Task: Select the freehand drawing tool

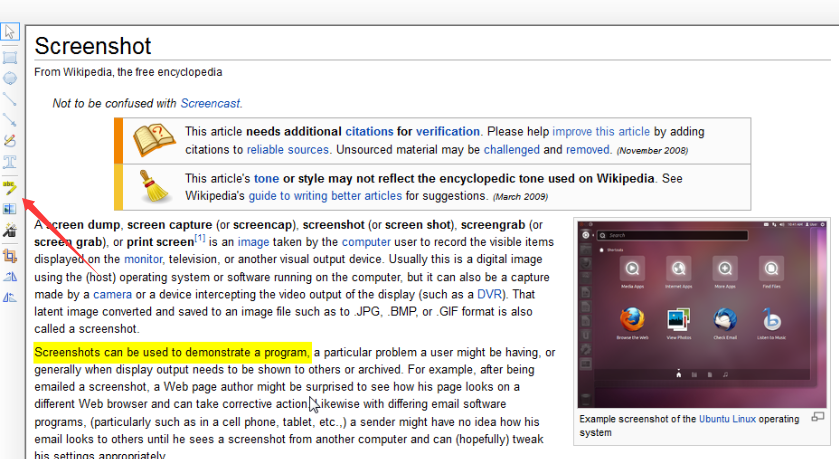Action: pos(10,141)
